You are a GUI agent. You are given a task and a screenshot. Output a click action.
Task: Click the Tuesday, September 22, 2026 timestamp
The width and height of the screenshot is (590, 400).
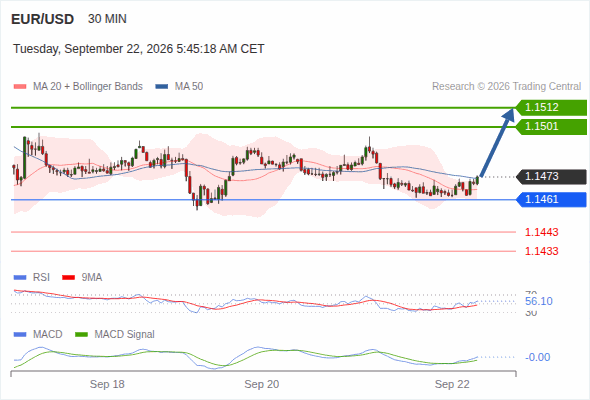138,49
